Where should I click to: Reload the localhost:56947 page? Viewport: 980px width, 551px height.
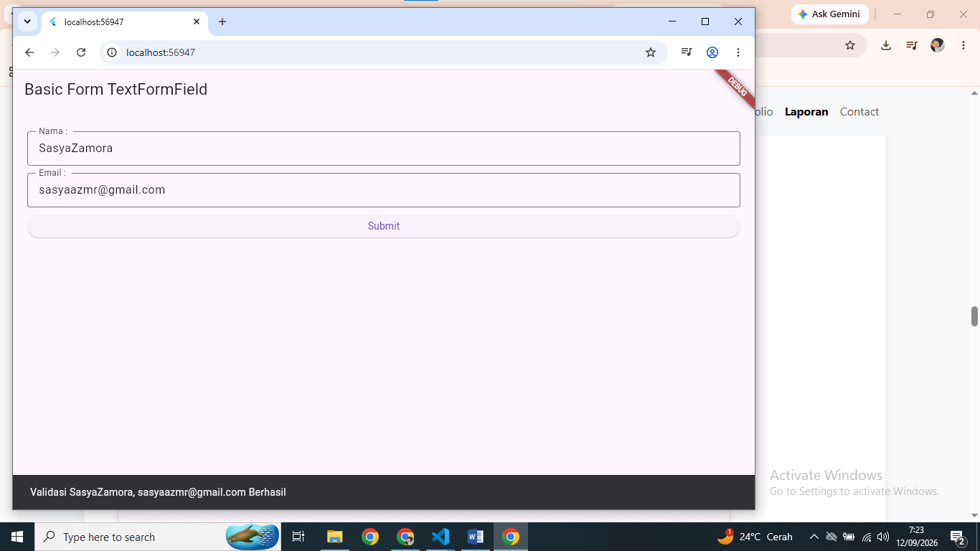click(81, 52)
